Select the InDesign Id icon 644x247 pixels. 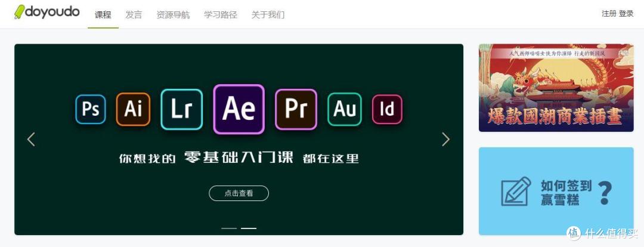pyautogui.click(x=388, y=109)
